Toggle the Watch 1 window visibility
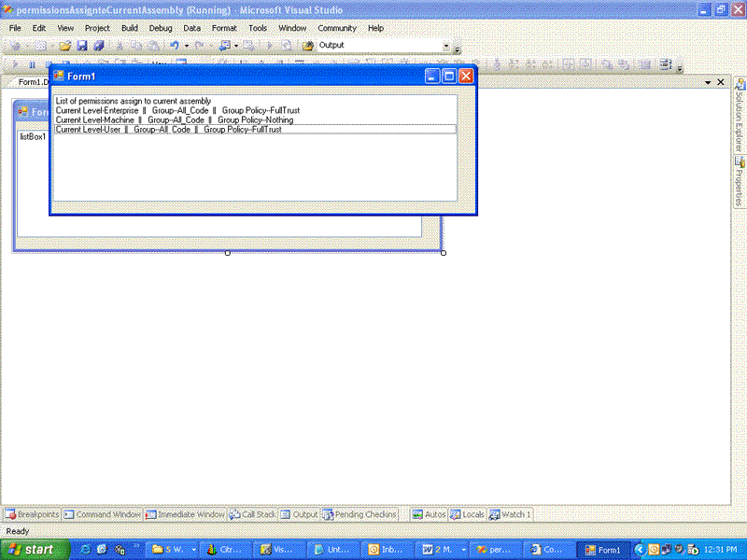The height and width of the screenshot is (560, 747). pyautogui.click(x=509, y=513)
